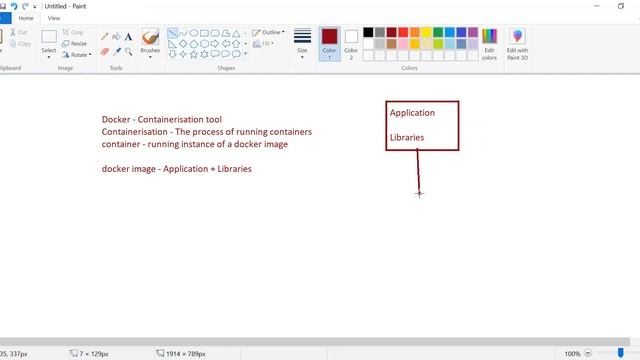
Task: Choose the Rectangle shape
Action: click(x=204, y=33)
